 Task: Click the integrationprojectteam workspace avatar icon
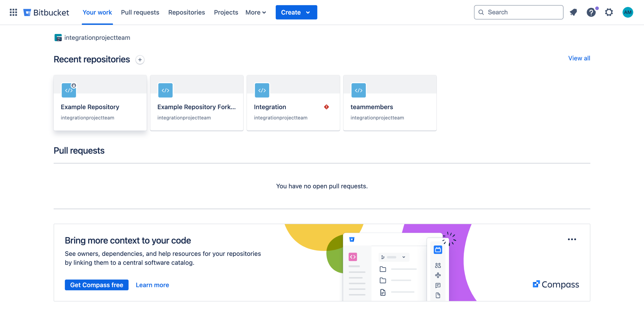tap(58, 38)
